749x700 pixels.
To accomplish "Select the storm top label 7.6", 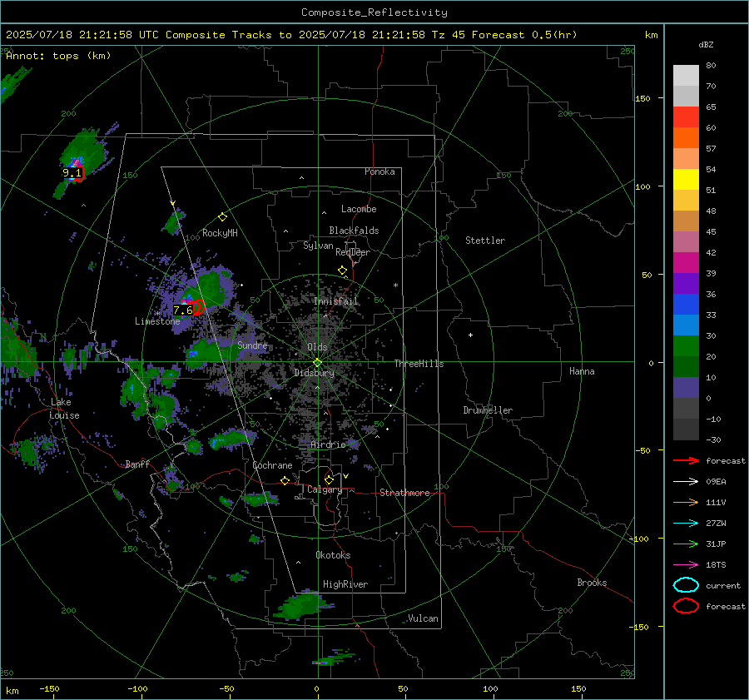I will [183, 310].
